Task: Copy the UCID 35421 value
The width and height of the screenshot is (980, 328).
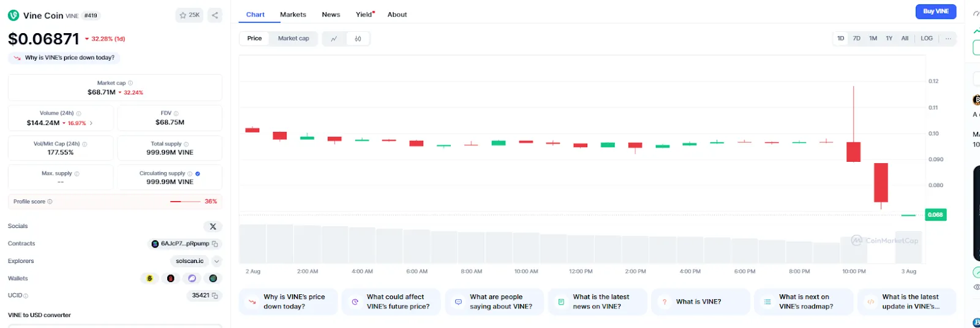Action: pyautogui.click(x=214, y=296)
